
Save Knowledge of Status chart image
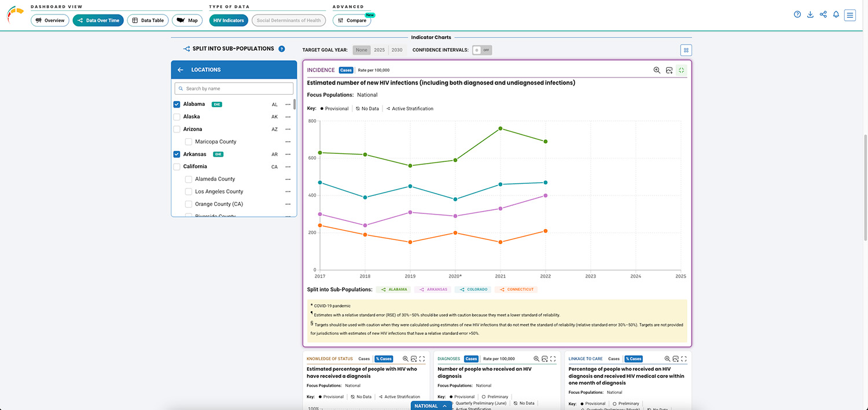pyautogui.click(x=414, y=359)
